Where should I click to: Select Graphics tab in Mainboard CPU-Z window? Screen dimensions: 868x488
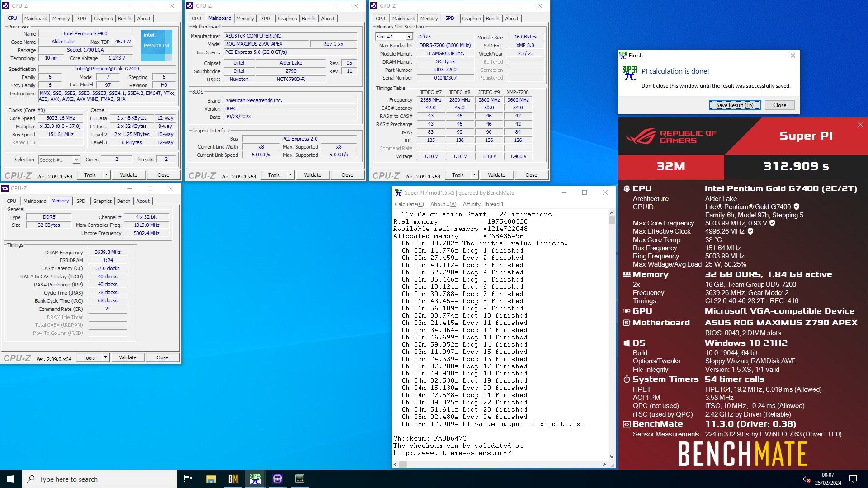pyautogui.click(x=287, y=19)
